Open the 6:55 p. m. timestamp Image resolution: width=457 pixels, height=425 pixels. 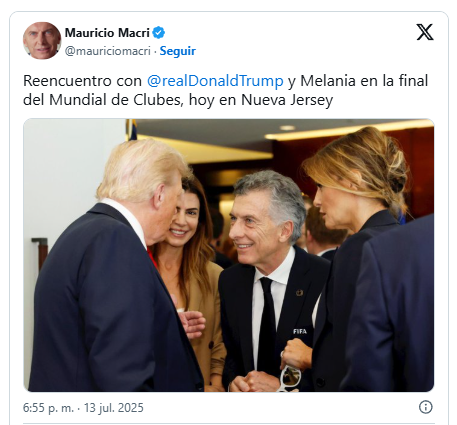48,408
